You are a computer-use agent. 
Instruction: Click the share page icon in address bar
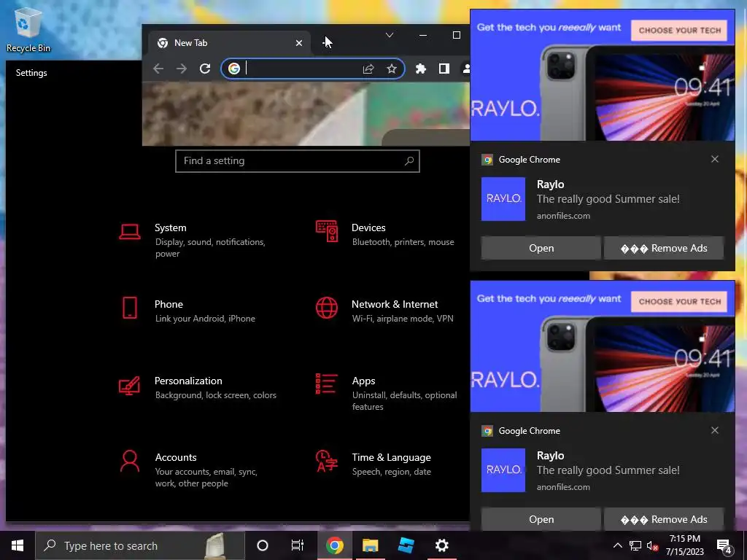(368, 69)
